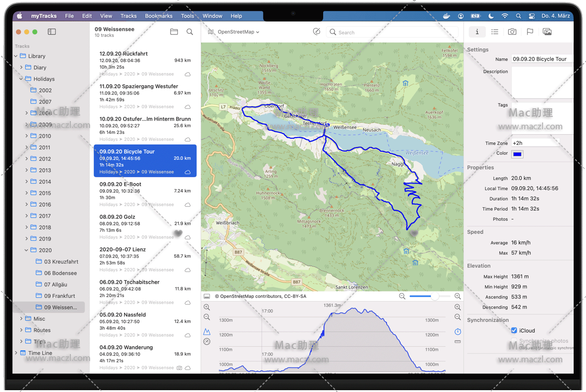Expand the Routes folder
The image size is (586, 392).
[21, 330]
